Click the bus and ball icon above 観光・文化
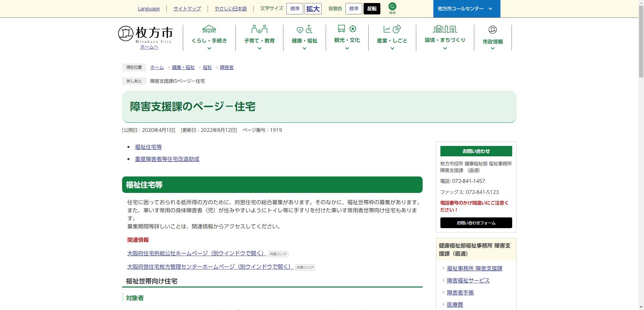 click(347, 29)
